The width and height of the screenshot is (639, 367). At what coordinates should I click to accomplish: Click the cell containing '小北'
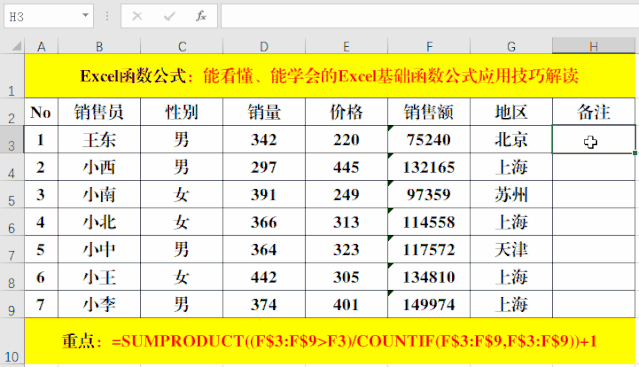pyautogui.click(x=99, y=222)
